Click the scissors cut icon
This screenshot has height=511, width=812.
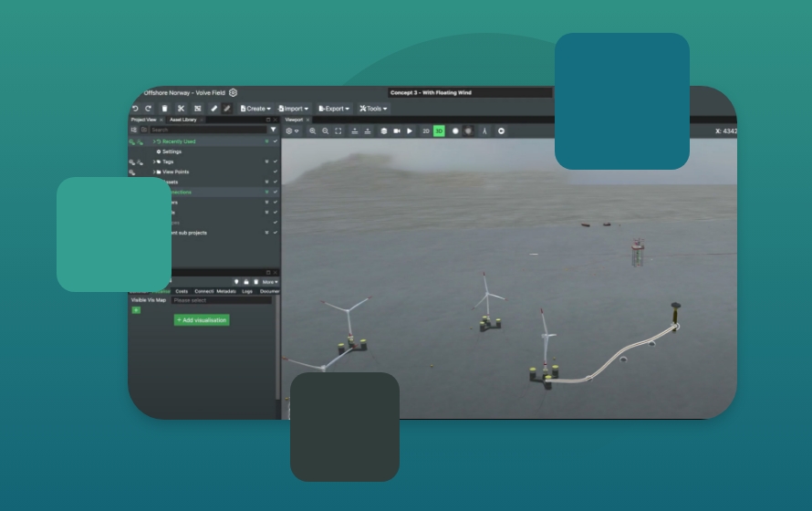tap(181, 109)
